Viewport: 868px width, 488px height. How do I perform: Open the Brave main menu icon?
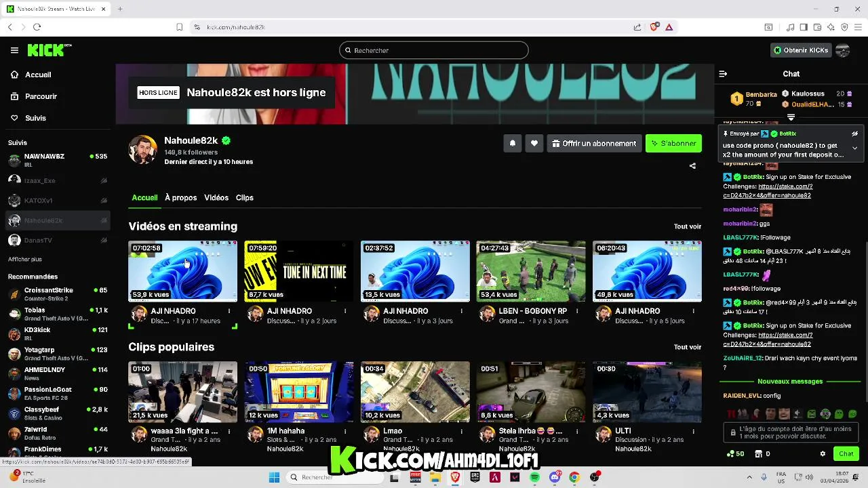(858, 27)
